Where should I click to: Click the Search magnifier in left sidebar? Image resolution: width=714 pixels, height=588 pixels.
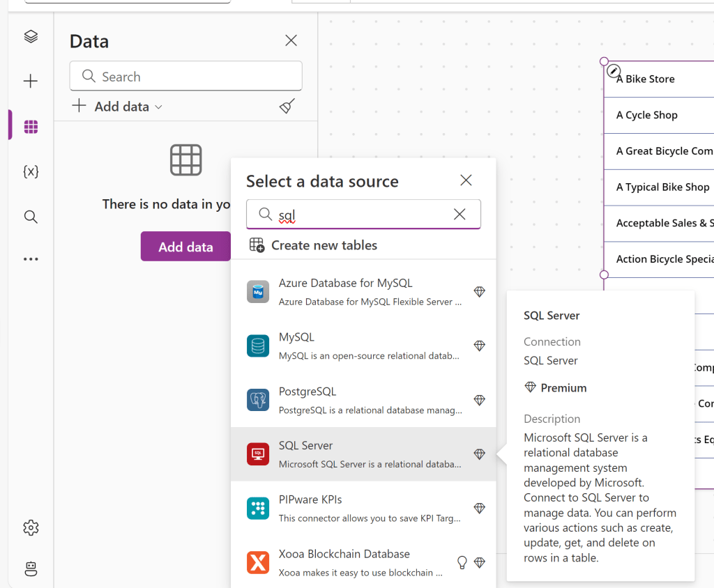coord(31,217)
